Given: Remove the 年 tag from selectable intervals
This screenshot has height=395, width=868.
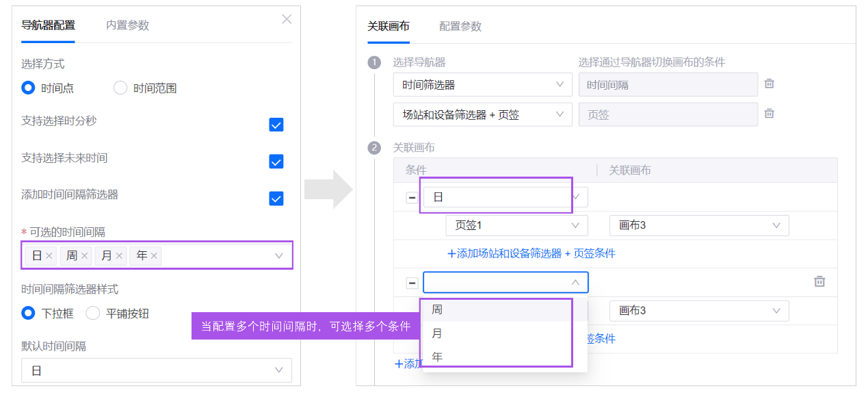Looking at the screenshot, I should coord(155,255).
